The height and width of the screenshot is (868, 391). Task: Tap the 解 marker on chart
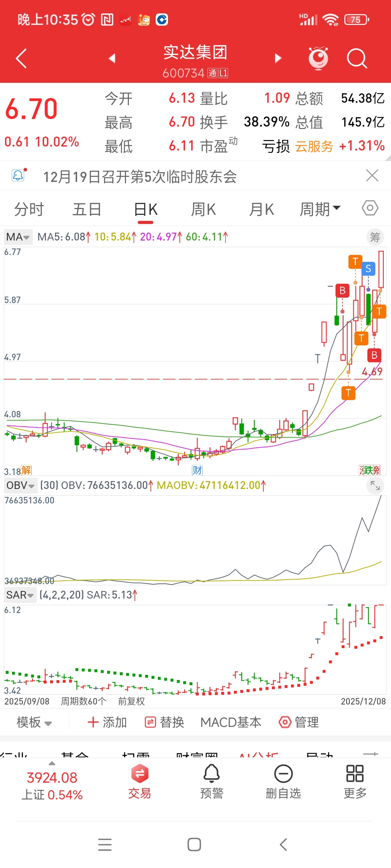[x=26, y=470]
